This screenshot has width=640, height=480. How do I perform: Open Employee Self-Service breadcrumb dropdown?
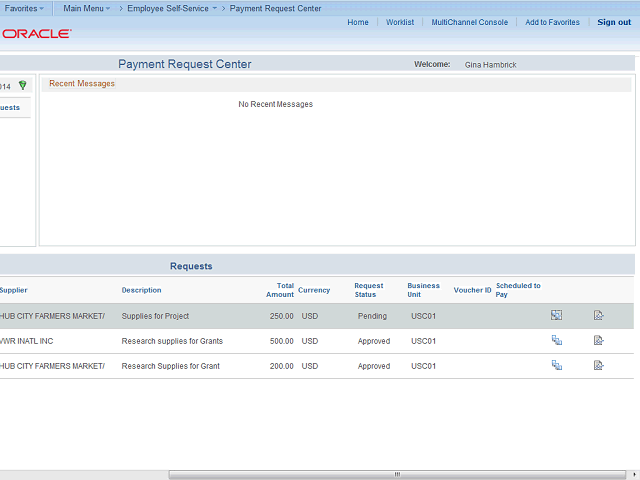pyautogui.click(x=171, y=8)
